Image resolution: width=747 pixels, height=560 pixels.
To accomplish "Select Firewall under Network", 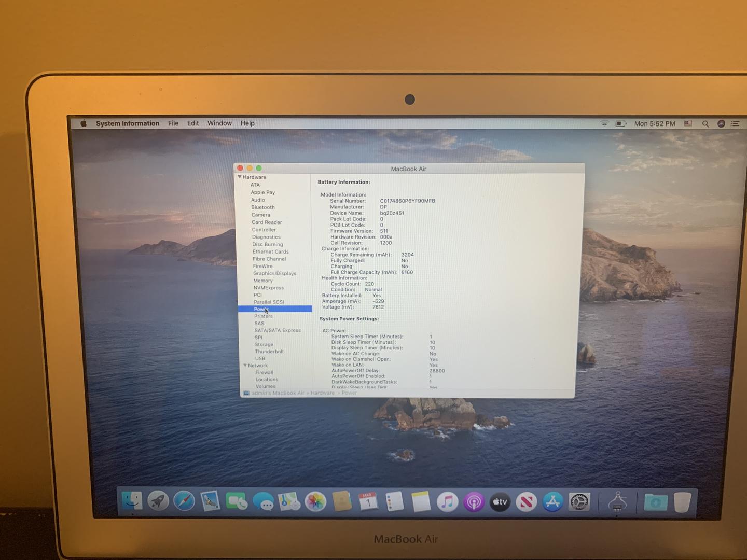I will (x=264, y=372).
